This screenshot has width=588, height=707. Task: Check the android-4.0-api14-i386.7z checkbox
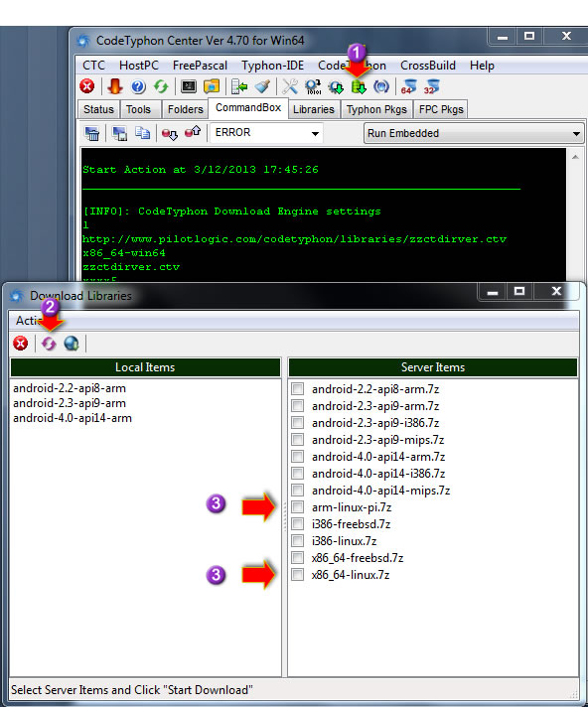click(x=298, y=473)
